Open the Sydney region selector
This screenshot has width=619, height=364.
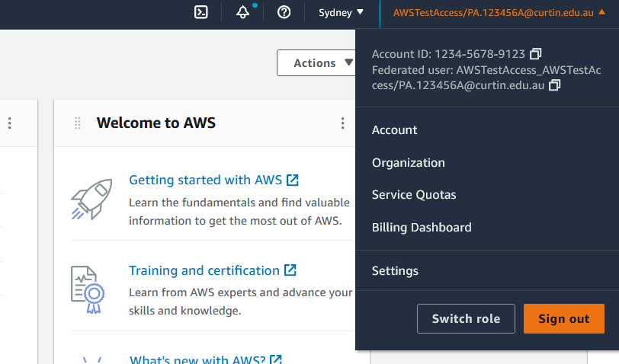341,13
